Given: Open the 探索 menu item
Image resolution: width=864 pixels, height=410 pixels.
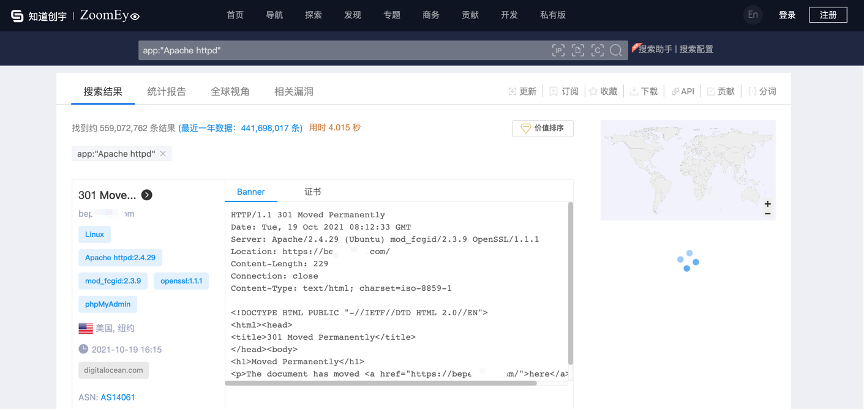Looking at the screenshot, I should click(x=313, y=15).
